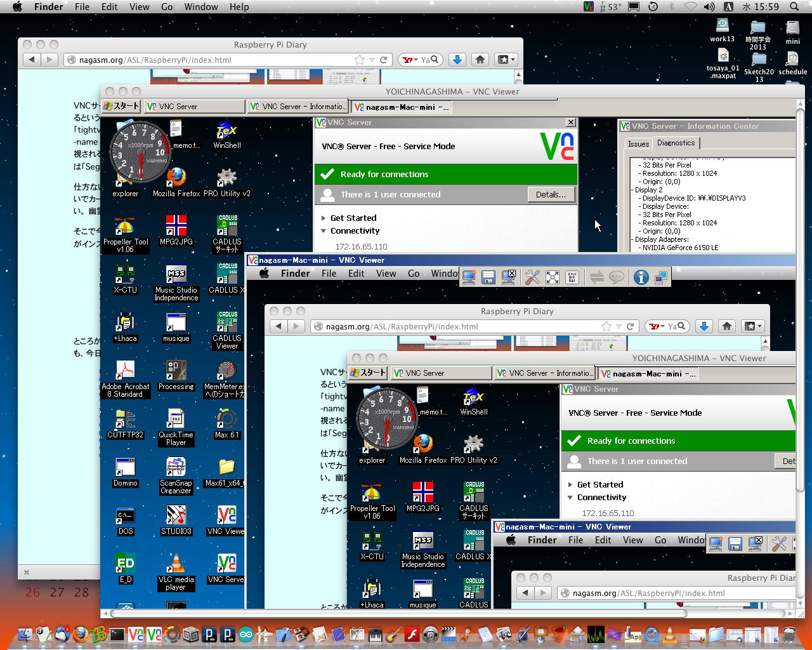Screen dimensions: 812x650
Task: Select the Max 6.1 desktop shortcut
Action: [x=226, y=424]
